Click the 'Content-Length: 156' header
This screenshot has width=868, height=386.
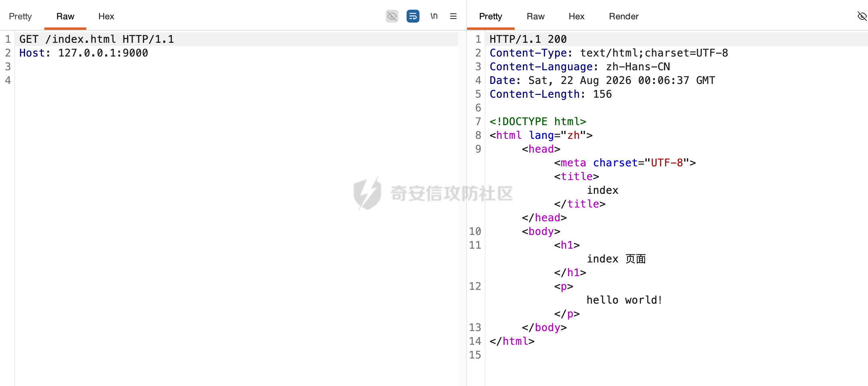551,94
